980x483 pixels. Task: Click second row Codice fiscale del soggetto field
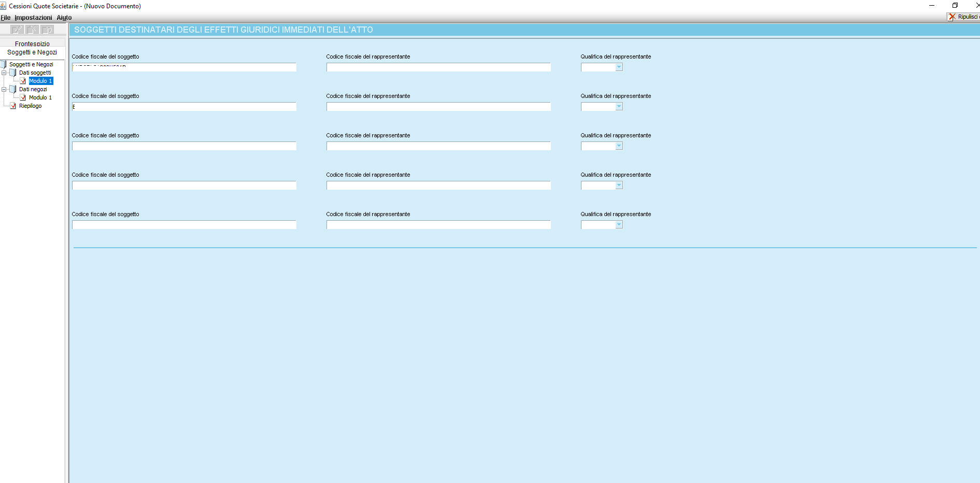point(184,107)
